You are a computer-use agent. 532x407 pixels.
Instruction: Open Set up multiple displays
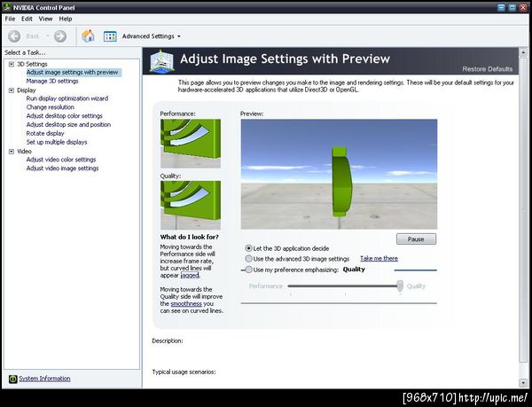[x=57, y=142]
